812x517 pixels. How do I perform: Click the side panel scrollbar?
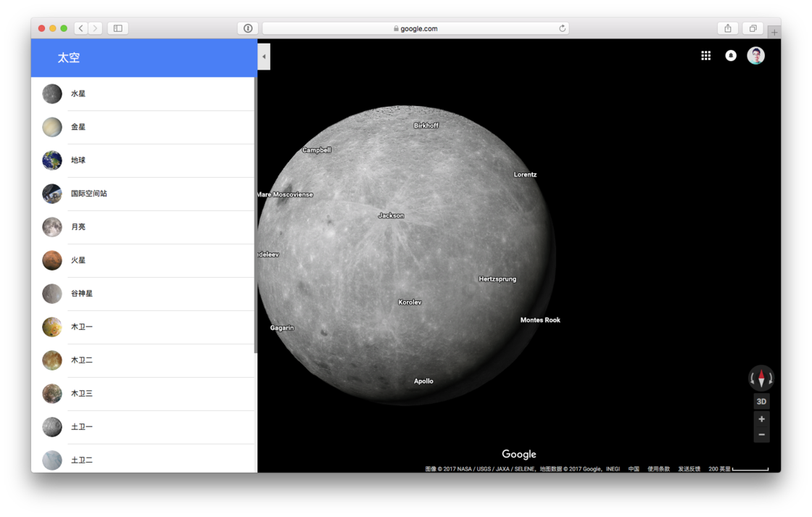(256, 215)
